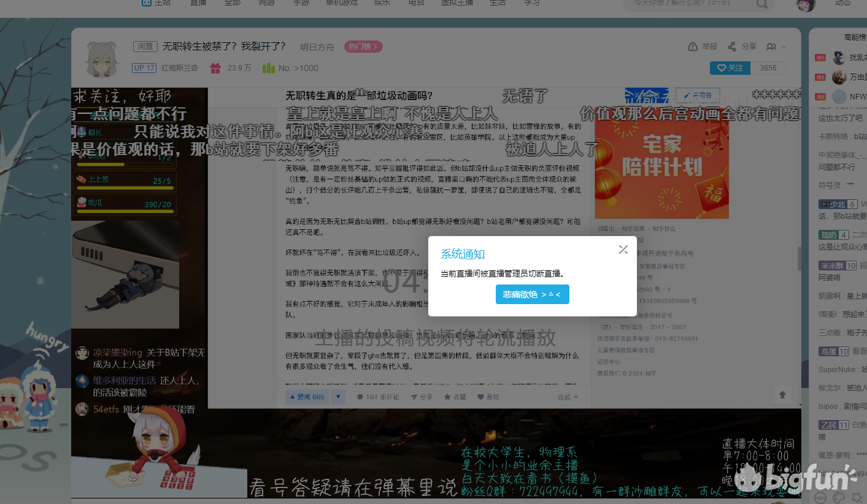This screenshot has height=504, width=867.
Task: Click the ranking bars icon near No. >1000
Action: (x=268, y=68)
